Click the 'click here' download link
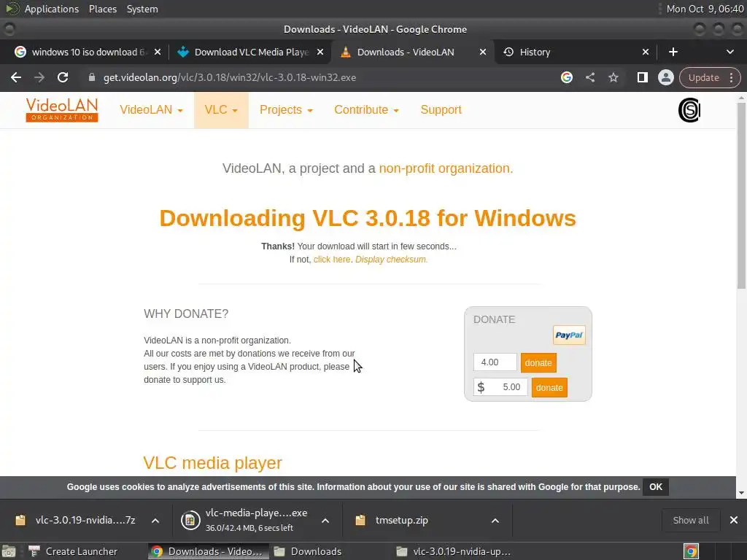The image size is (747, 560). click(x=332, y=260)
